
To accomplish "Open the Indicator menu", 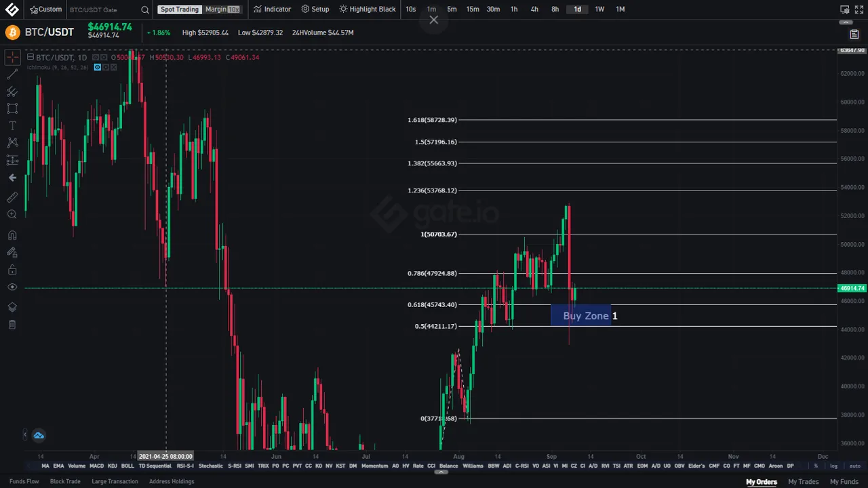I will pyautogui.click(x=272, y=9).
